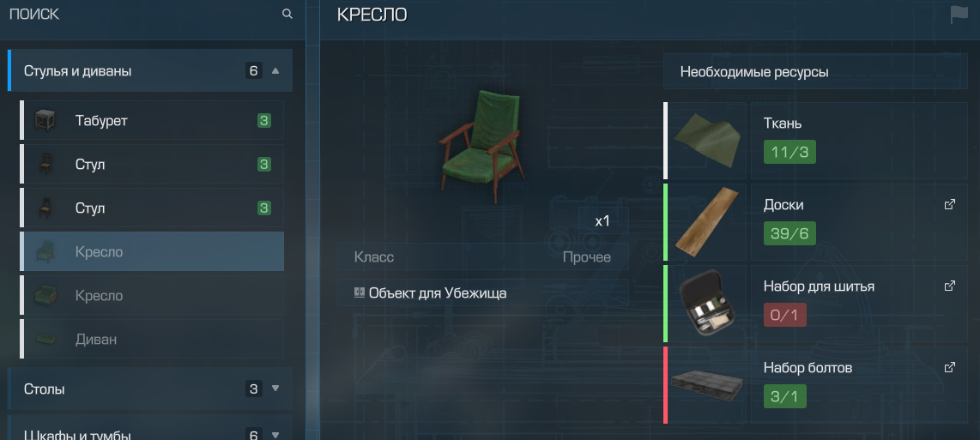This screenshot has width=980, height=440.
Task: Open external link icon for Набор для шитья
Action: click(x=949, y=286)
